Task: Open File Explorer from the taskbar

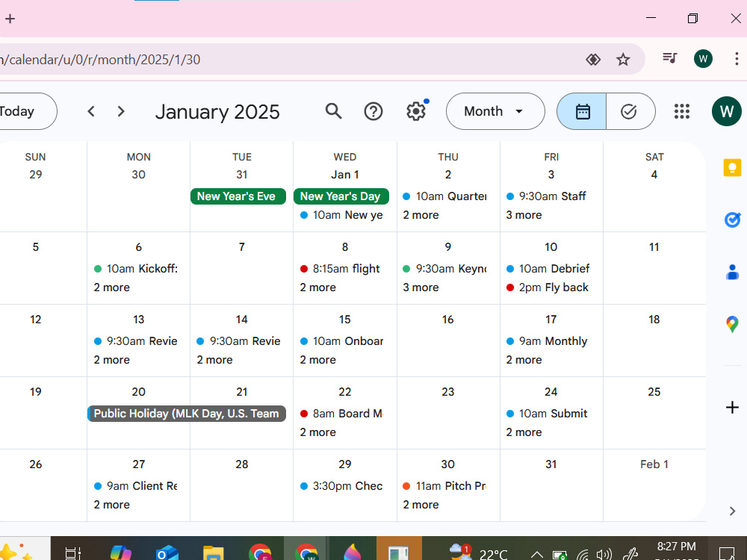Action: (x=213, y=553)
